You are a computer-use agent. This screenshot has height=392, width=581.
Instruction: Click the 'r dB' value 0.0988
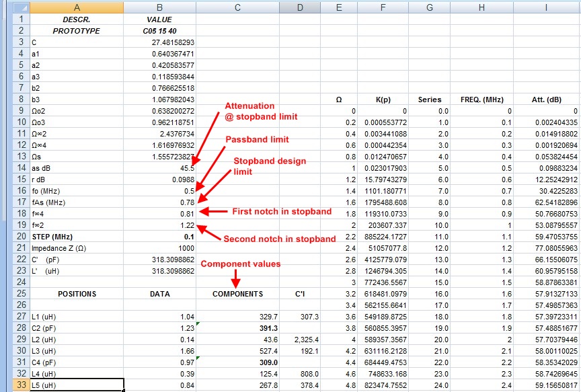[159, 180]
